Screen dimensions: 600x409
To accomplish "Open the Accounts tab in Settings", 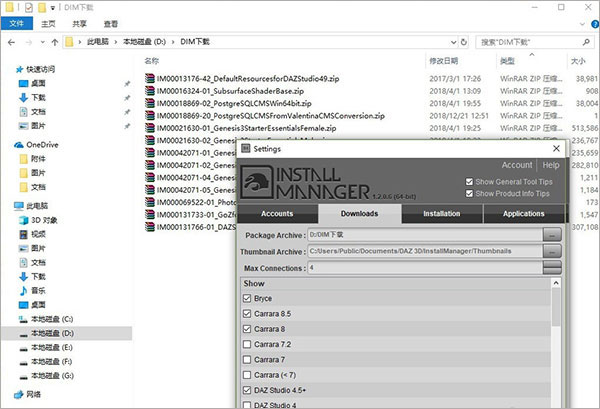I will (277, 214).
